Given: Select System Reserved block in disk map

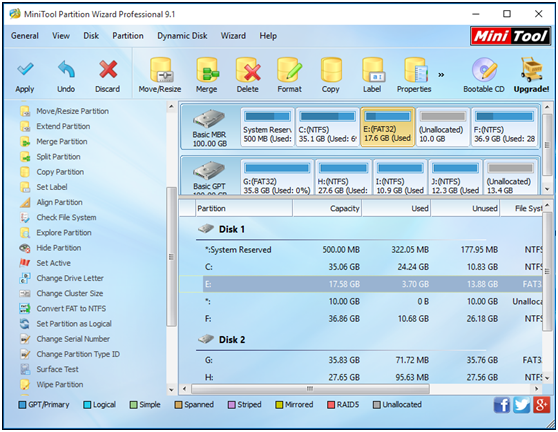Looking at the screenshot, I should 267,127.
